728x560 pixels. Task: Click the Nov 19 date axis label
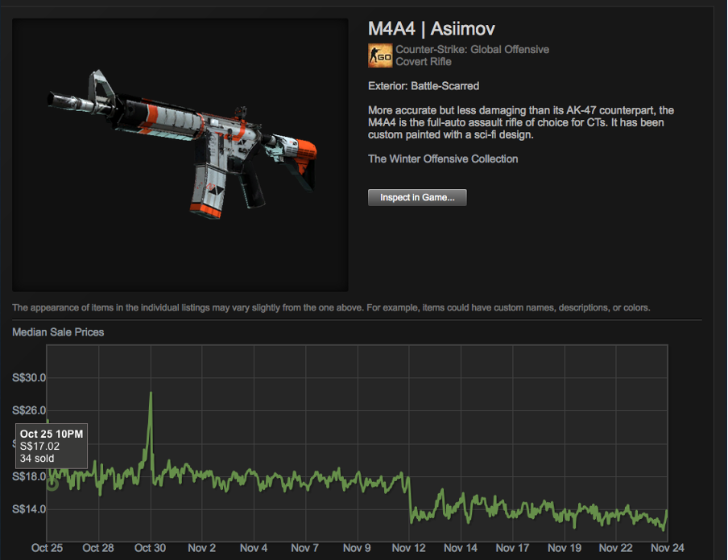tap(564, 548)
